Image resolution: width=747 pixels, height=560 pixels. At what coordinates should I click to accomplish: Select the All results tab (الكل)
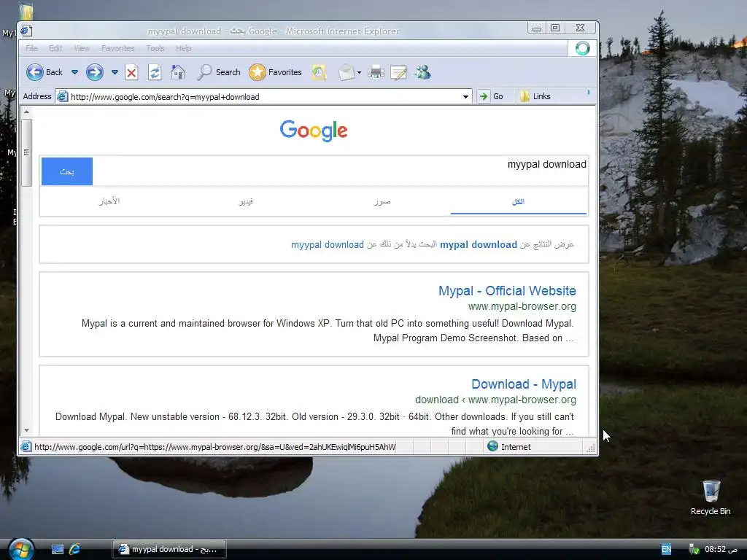point(519,201)
